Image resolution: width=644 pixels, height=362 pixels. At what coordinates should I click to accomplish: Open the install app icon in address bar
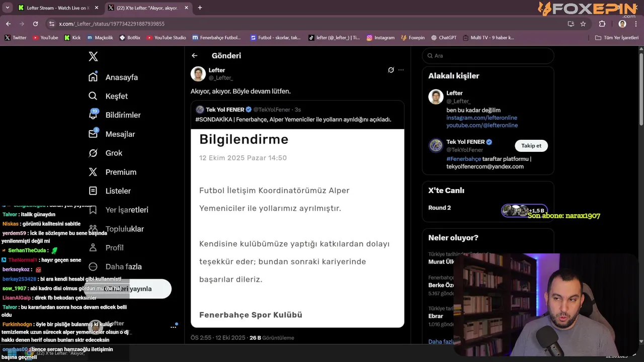(x=571, y=24)
